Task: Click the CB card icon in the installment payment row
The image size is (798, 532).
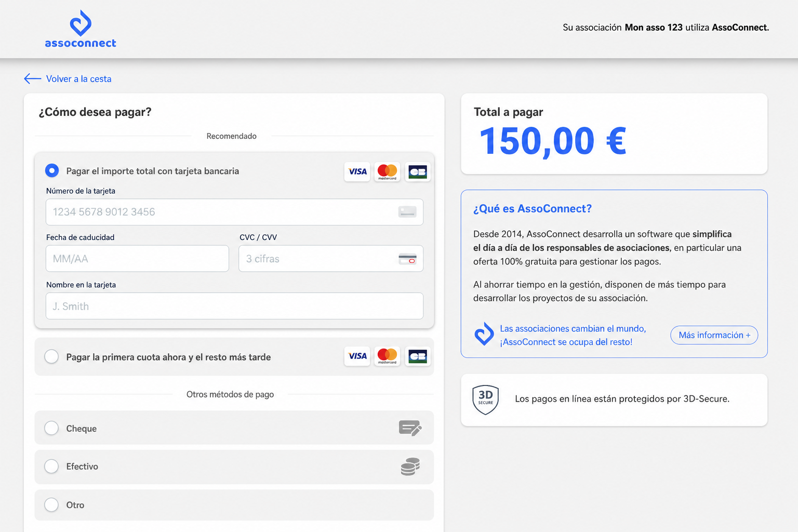Action: click(x=418, y=356)
